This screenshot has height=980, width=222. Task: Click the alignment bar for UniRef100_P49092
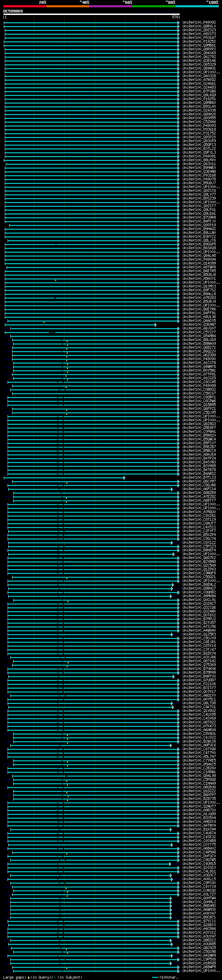coord(92,23)
